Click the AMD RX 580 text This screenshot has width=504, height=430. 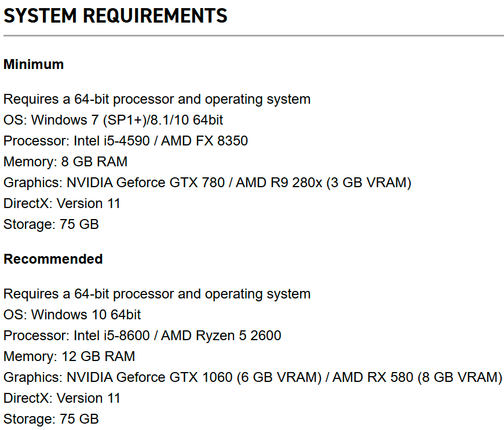tap(373, 377)
